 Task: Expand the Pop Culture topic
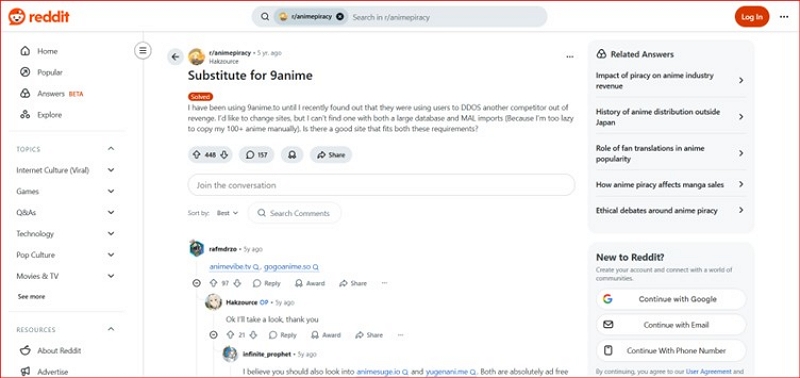(x=65, y=255)
